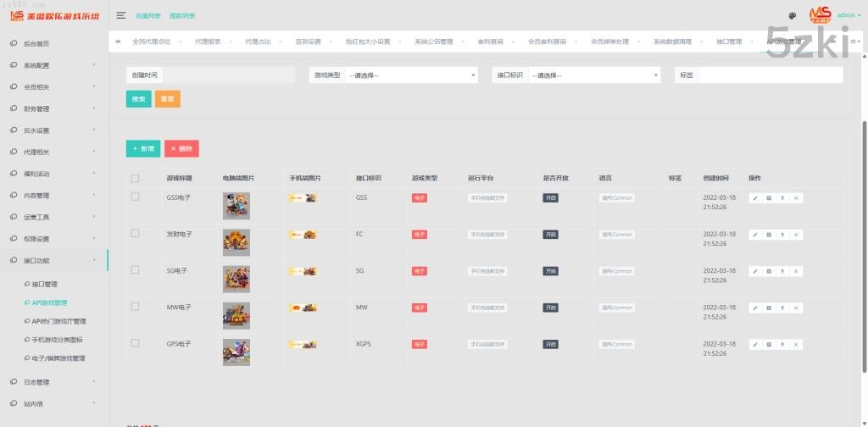Image resolution: width=868 pixels, height=427 pixels.
Task: Click the download arrow icon for SG电子 row
Action: pos(782,271)
